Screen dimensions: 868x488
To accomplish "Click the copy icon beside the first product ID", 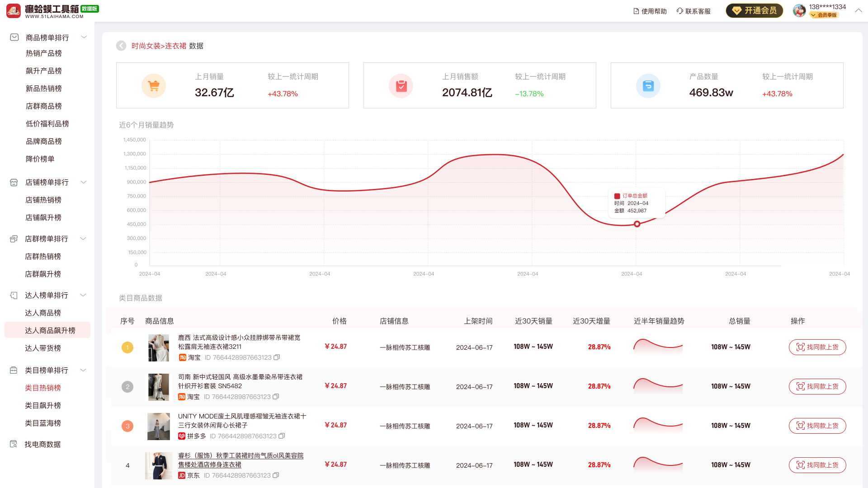I will point(276,357).
